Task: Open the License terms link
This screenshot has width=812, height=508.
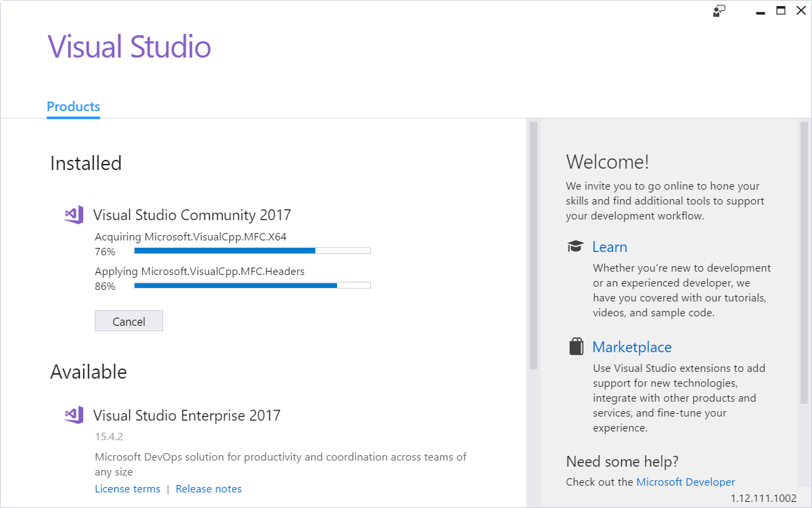Action: coord(128,489)
